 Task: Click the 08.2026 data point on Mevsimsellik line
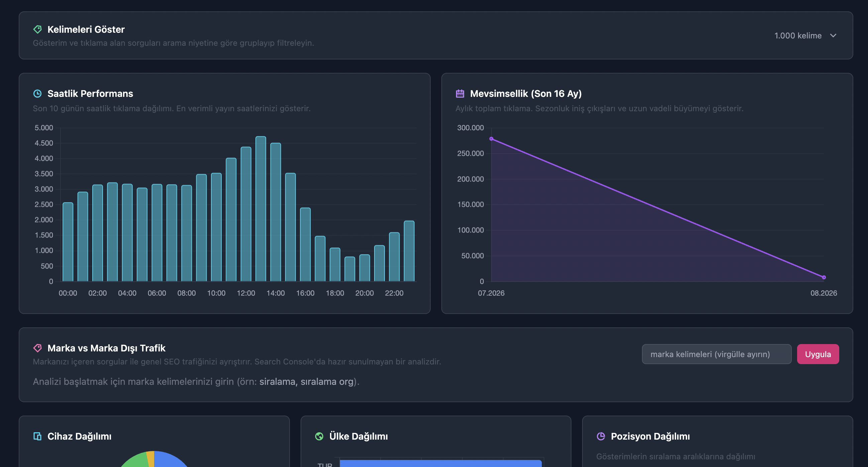[x=824, y=277]
